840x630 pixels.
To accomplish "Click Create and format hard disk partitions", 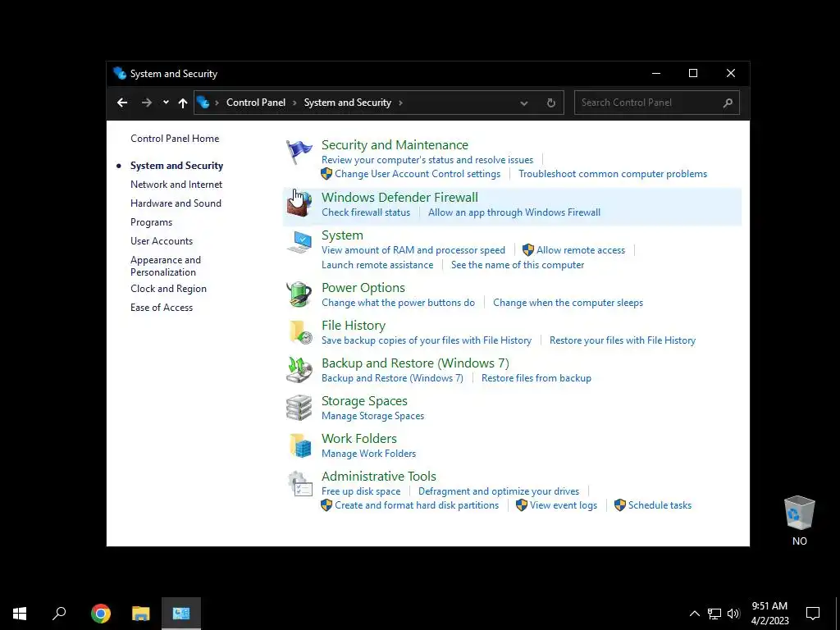I will coord(417,505).
